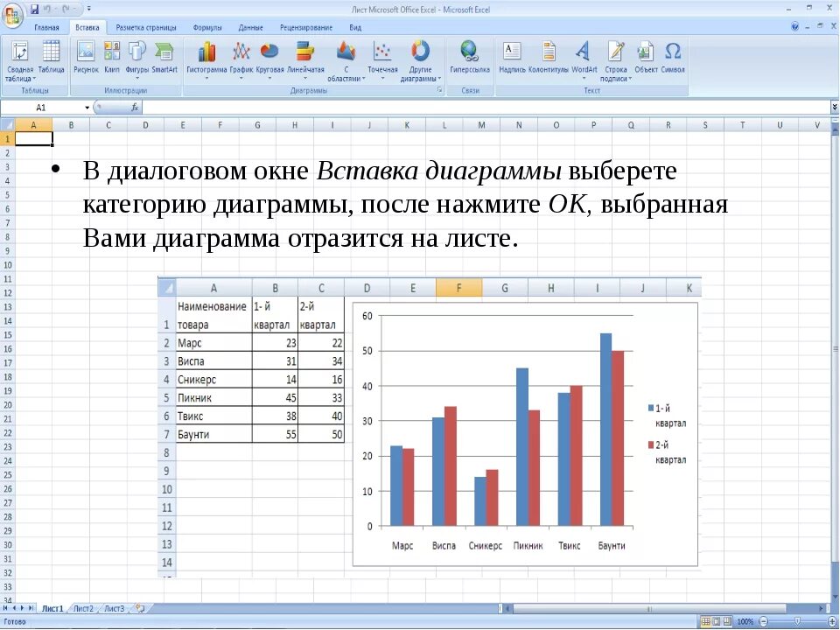Click the Save icon in quick access toolbar
The height and width of the screenshot is (630, 840).
[x=34, y=9]
